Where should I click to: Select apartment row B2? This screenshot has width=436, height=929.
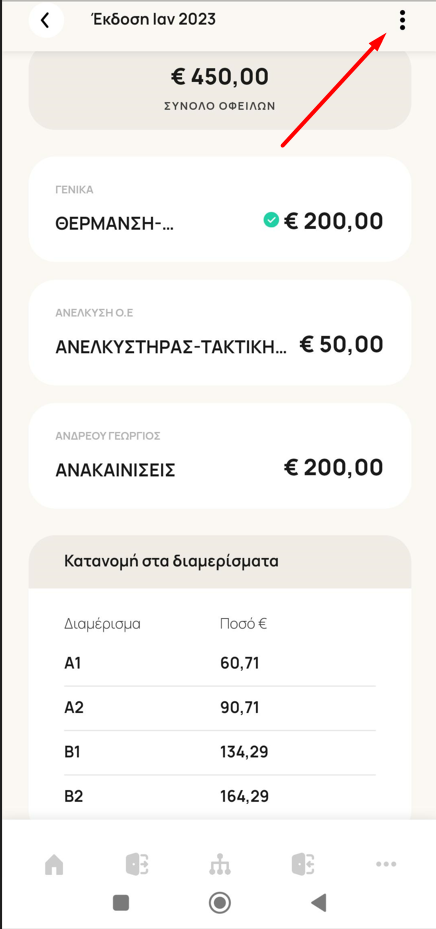tap(220, 796)
